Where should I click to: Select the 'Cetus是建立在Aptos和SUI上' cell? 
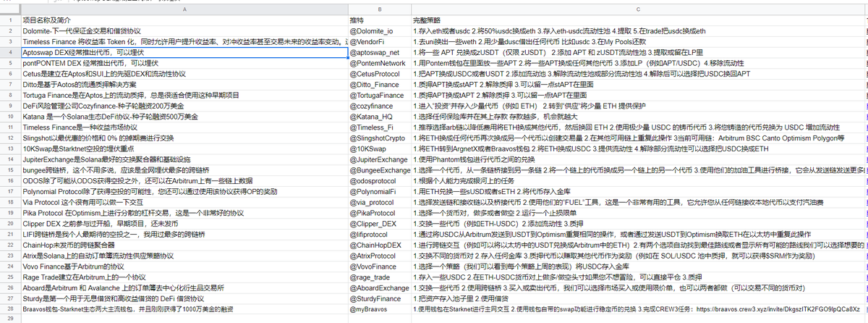click(x=184, y=74)
